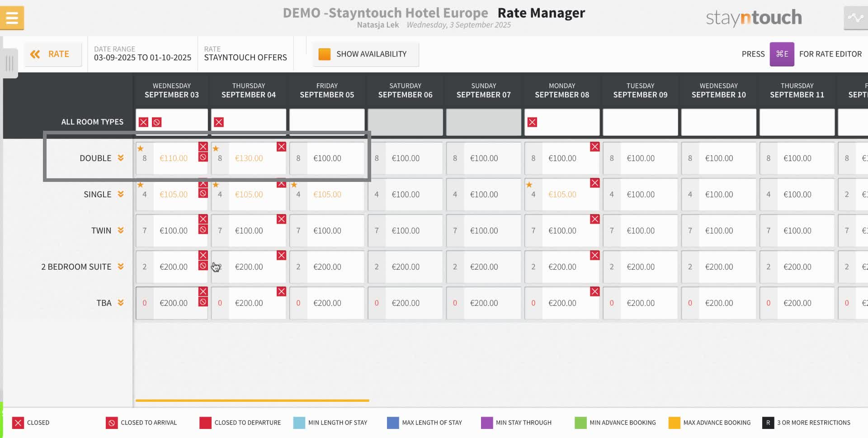Click Closed icon in All Room Types September 08

tap(533, 122)
